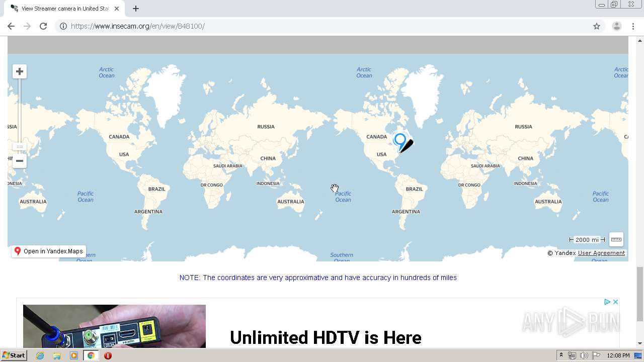Close the View Streamer camera tab
Image resolution: width=644 pixels, height=362 pixels.
pyautogui.click(x=118, y=9)
